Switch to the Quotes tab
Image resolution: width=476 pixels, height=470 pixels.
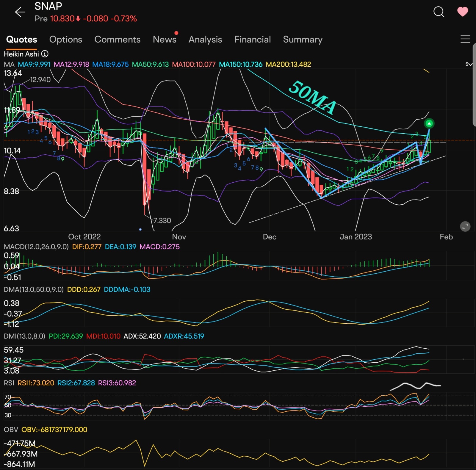tap(22, 40)
